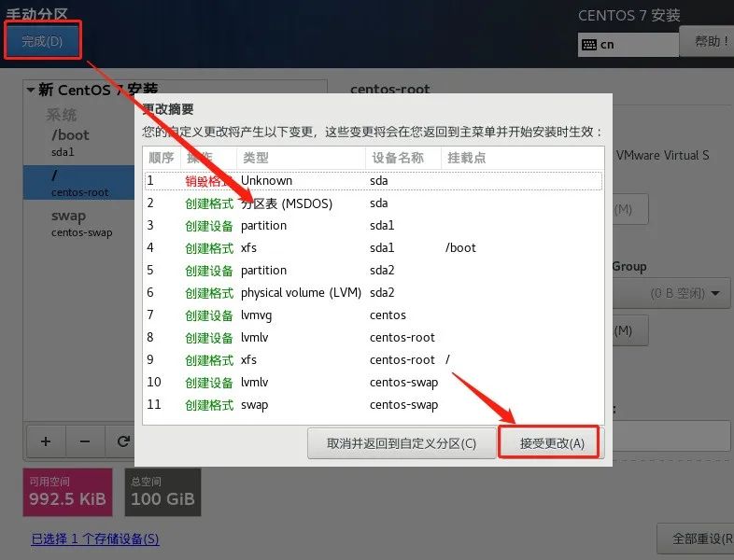Select row 11 swap centos-swap
734x560 pixels.
point(374,405)
